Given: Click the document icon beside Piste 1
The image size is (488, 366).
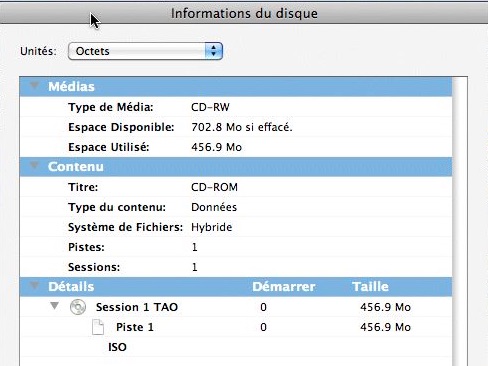Looking at the screenshot, I should (98, 327).
